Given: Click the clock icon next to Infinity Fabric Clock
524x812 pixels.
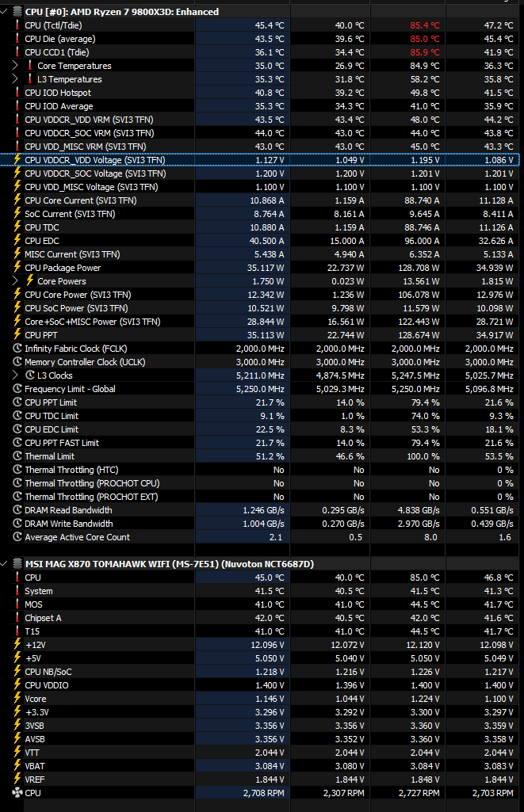Looking at the screenshot, I should coord(17,349).
